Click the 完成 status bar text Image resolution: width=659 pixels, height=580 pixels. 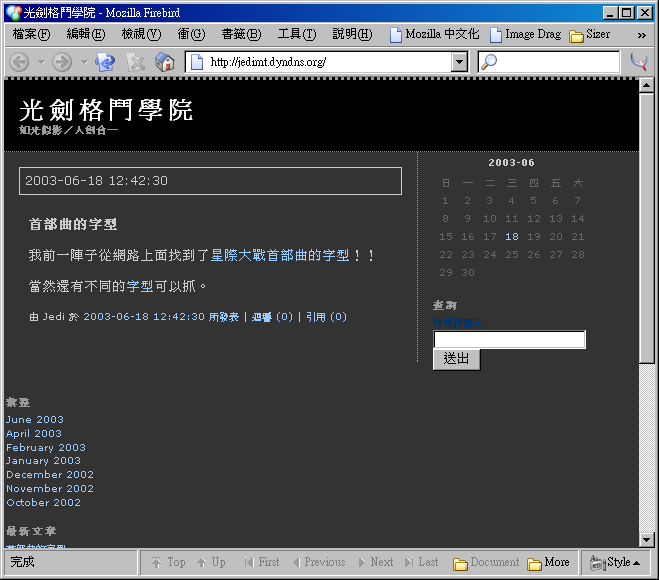(22, 562)
